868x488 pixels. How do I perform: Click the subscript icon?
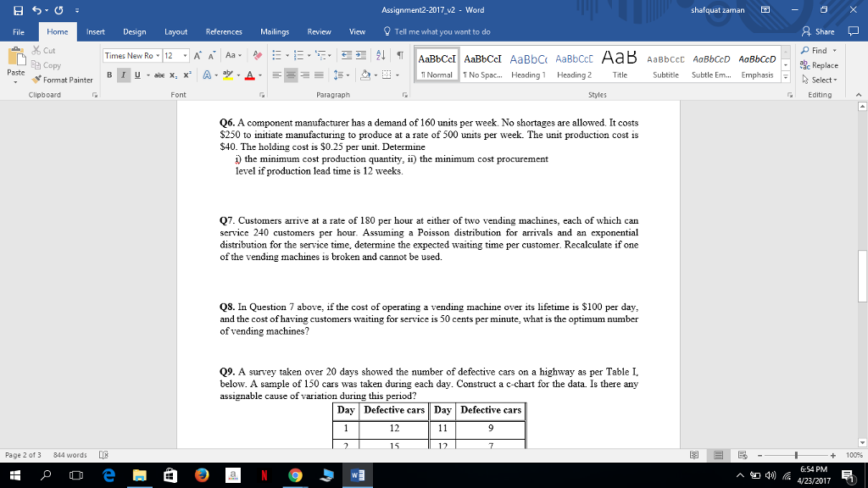pos(172,75)
